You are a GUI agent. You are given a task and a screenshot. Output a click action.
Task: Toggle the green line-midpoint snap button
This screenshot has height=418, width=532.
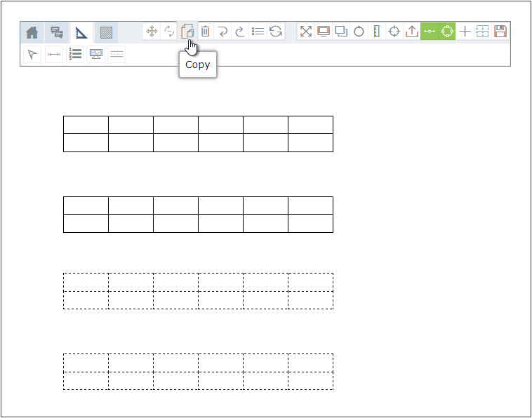(x=430, y=32)
